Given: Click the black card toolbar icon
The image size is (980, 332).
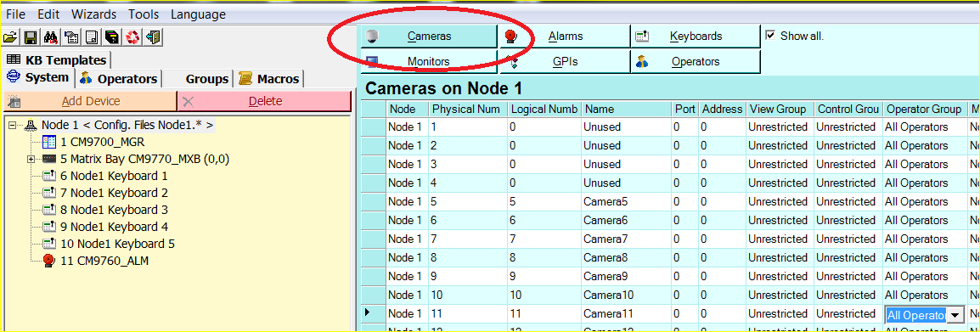Looking at the screenshot, I should click(112, 37).
